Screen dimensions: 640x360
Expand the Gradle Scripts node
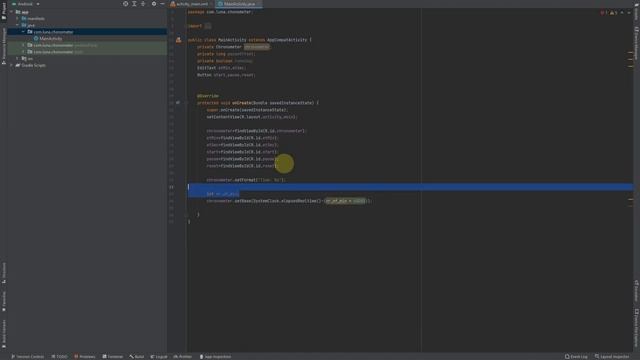12,65
